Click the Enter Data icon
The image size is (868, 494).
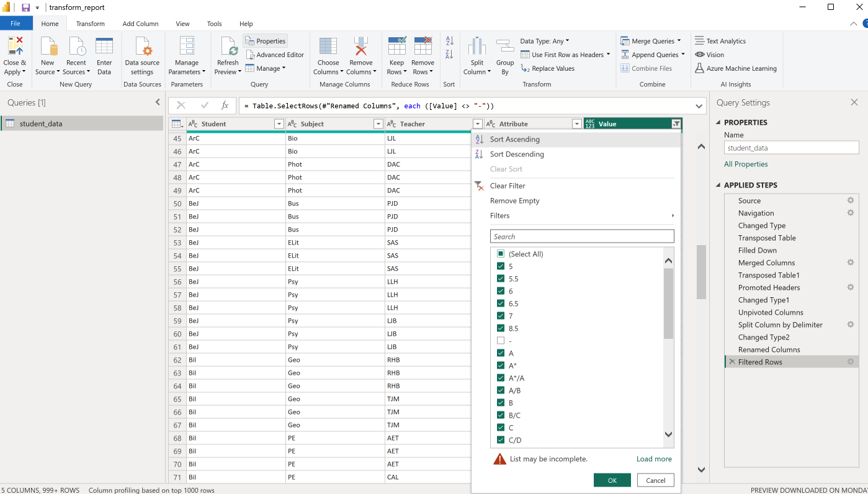(x=104, y=47)
